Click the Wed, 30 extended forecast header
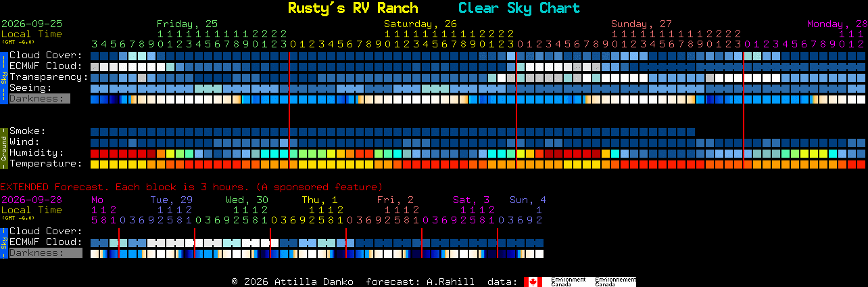Screen dimensions: 868x287 [247, 200]
